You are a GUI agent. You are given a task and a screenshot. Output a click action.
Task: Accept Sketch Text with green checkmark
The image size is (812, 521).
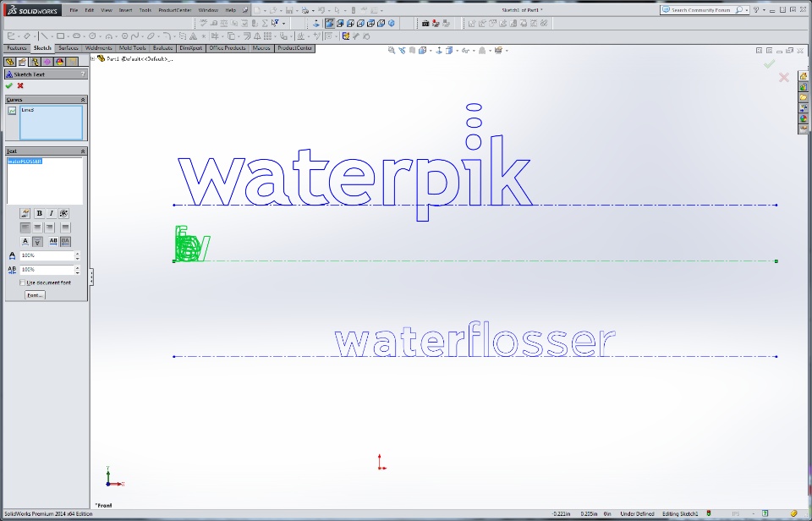(x=8, y=86)
